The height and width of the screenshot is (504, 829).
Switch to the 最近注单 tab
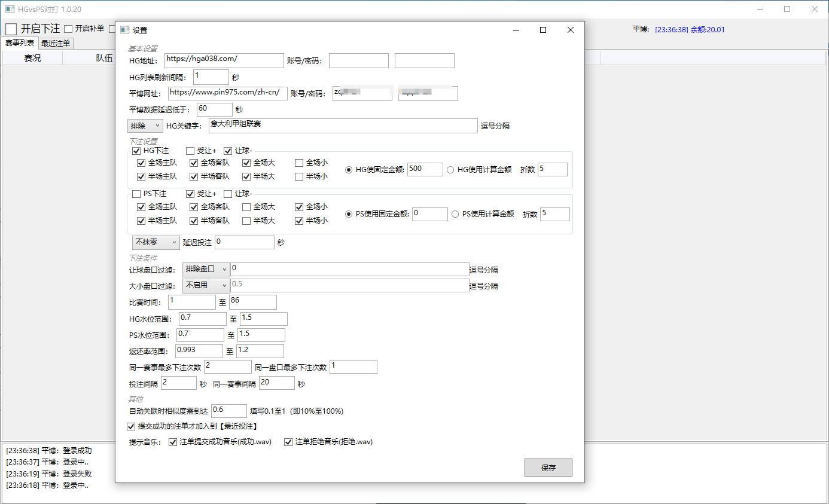pyautogui.click(x=56, y=43)
